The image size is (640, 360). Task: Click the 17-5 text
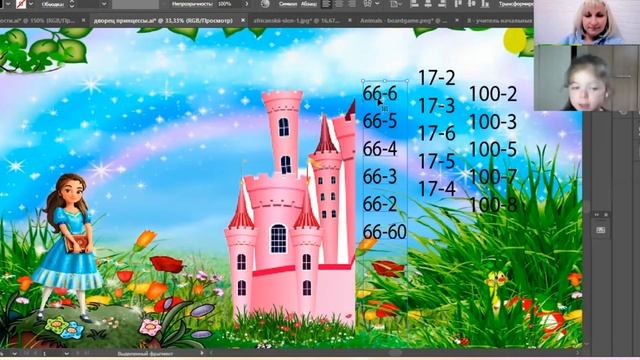[x=436, y=161]
